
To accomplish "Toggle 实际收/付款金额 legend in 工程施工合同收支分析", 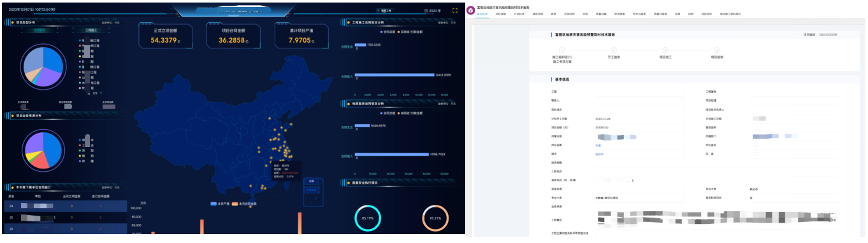I will [x=410, y=31].
